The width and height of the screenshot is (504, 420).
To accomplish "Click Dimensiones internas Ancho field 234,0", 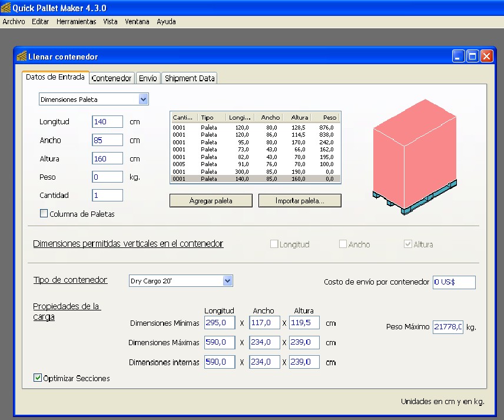I will [264, 362].
